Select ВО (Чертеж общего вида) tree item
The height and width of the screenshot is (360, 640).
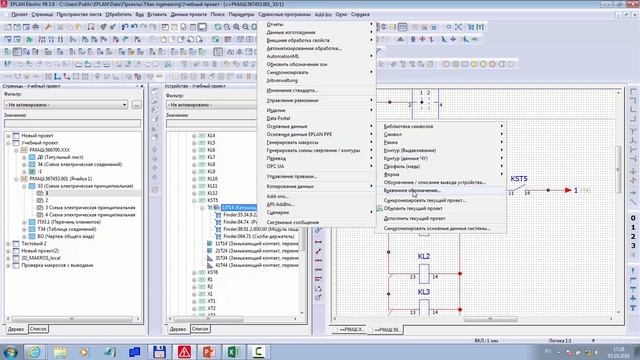coord(66,237)
